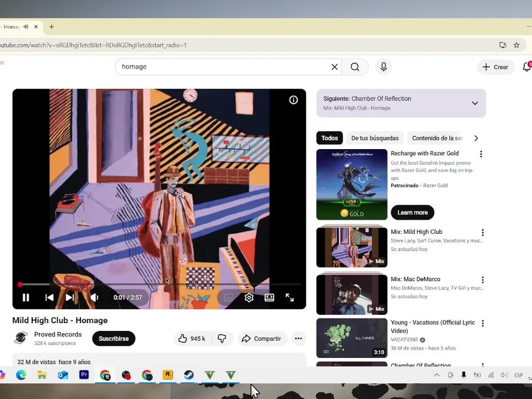Open video settings gear
Image resolution: width=532 pixels, height=399 pixels.
(249, 298)
